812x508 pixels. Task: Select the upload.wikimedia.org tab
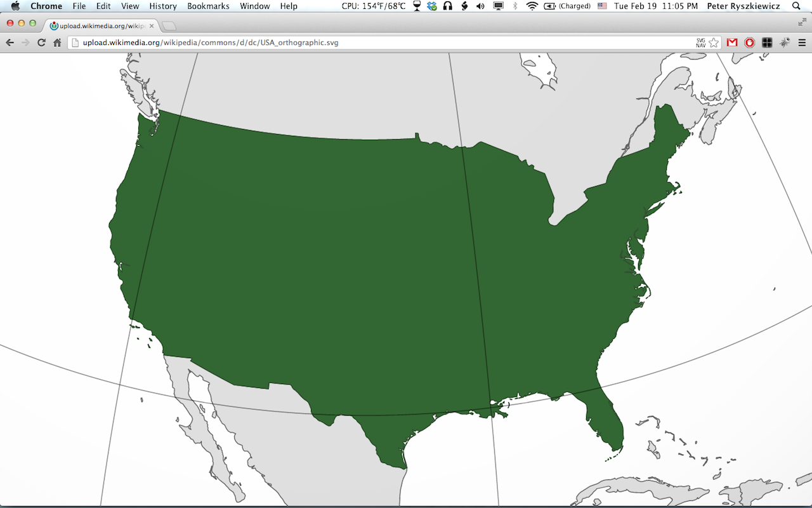(x=98, y=26)
